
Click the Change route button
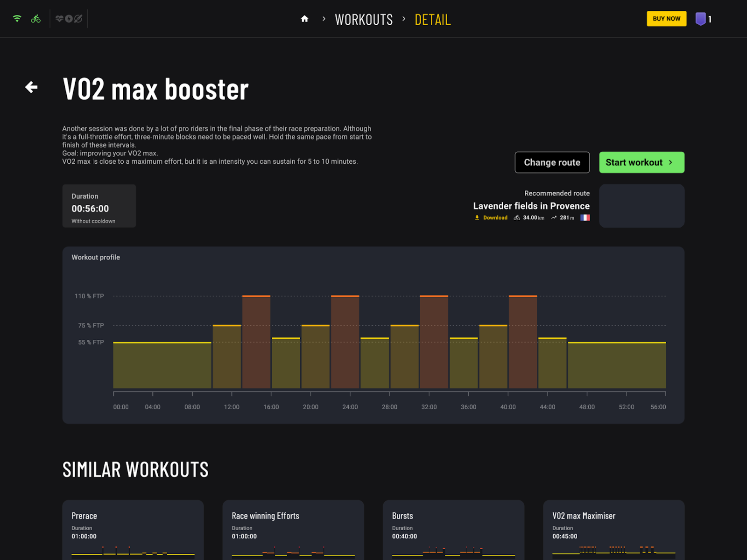pyautogui.click(x=552, y=162)
